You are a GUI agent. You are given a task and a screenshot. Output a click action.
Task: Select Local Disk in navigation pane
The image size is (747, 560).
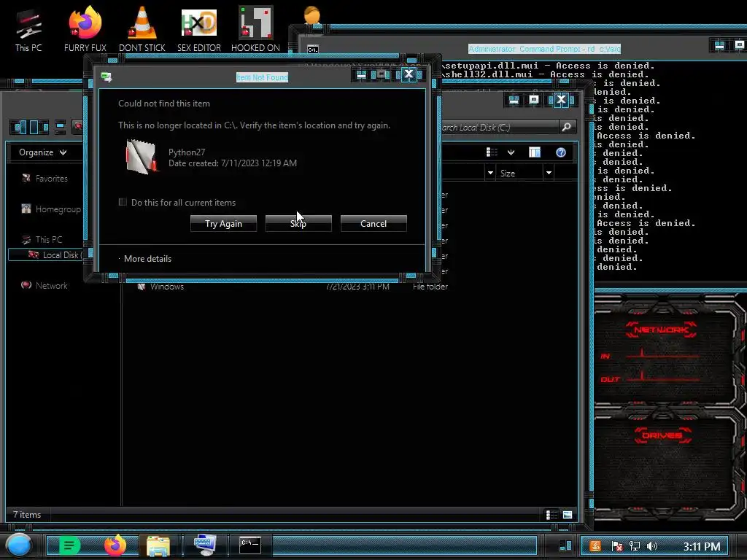pyautogui.click(x=46, y=254)
